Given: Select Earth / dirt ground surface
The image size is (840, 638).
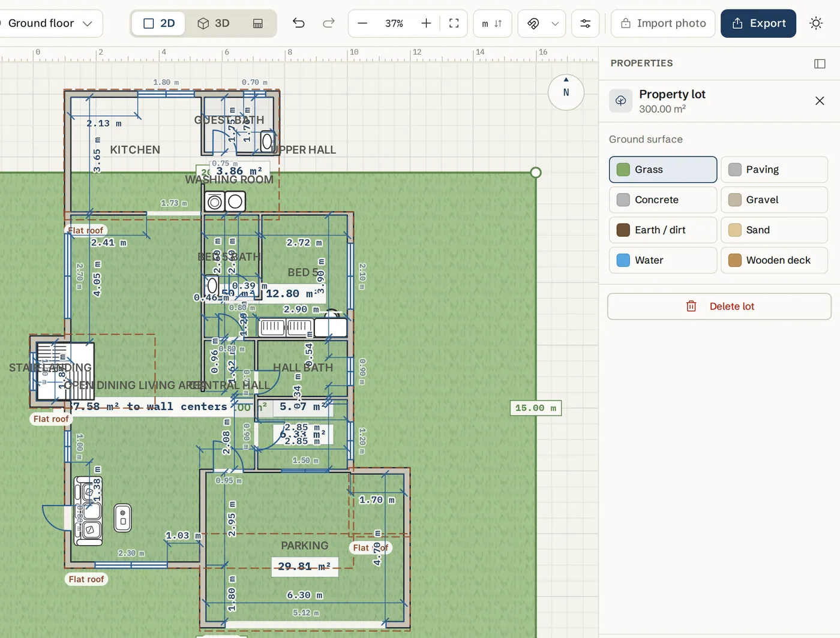Looking at the screenshot, I should [663, 230].
